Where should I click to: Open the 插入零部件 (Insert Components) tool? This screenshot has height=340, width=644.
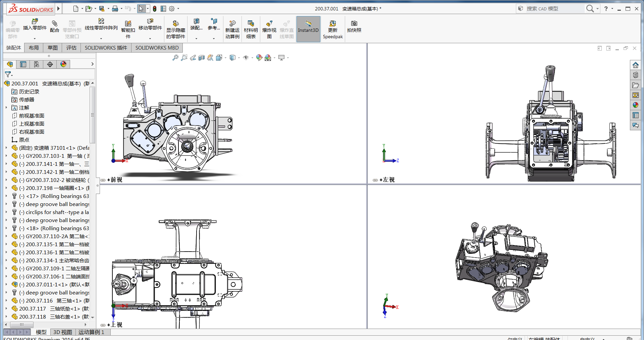[x=35, y=27]
